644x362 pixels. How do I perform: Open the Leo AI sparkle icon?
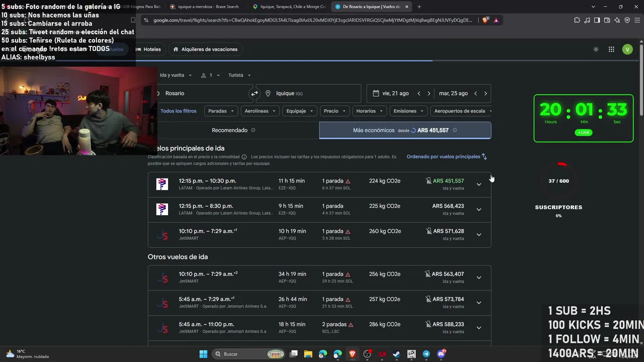coord(617,20)
